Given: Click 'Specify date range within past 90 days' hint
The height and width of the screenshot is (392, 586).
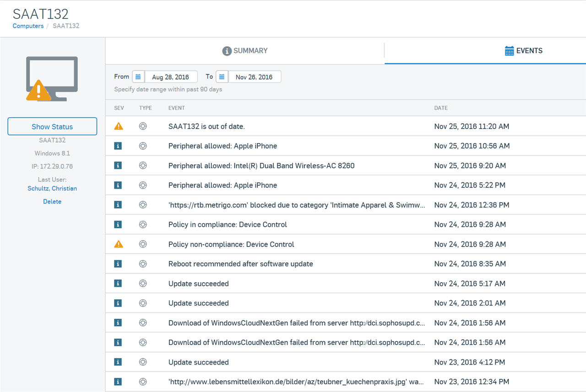Looking at the screenshot, I should tap(168, 90).
